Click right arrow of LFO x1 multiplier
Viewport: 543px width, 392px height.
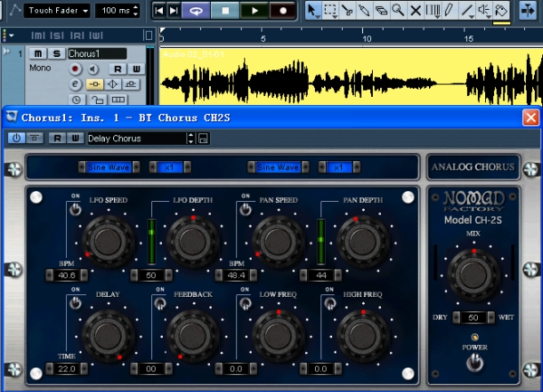coord(187,167)
